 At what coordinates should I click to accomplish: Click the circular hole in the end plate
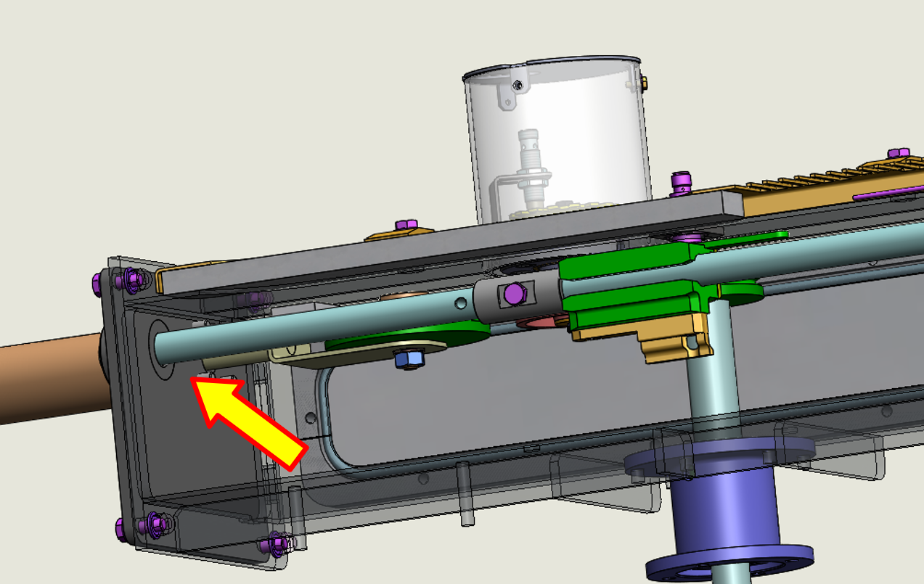pyautogui.click(x=163, y=348)
